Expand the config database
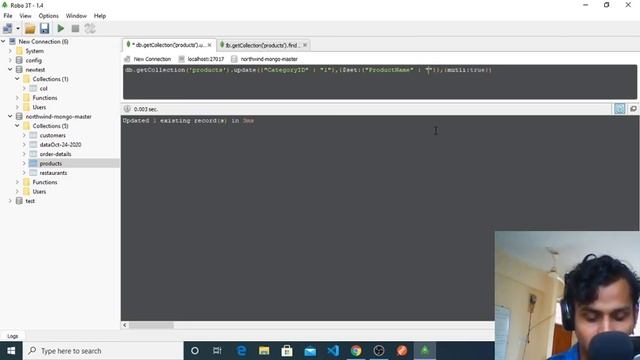This screenshot has height=360, width=640. (10, 60)
